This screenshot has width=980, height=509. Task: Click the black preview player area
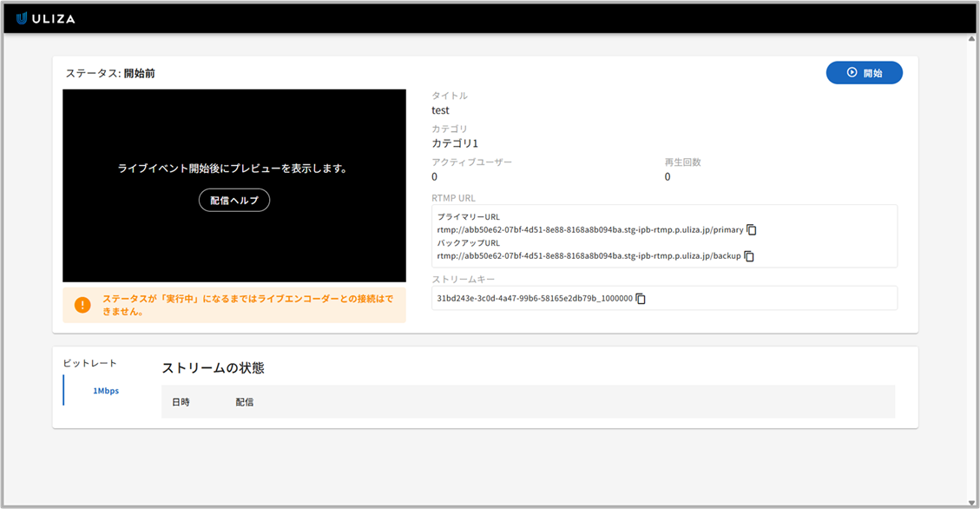tap(234, 185)
